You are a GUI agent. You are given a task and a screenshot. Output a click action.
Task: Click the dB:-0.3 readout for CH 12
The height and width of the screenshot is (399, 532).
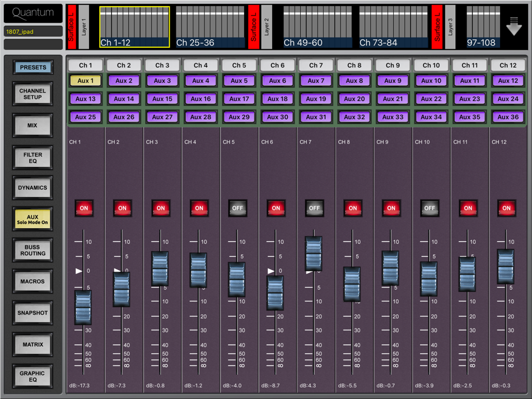pos(501,386)
